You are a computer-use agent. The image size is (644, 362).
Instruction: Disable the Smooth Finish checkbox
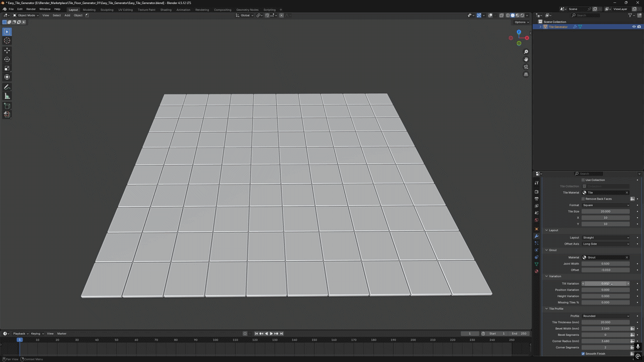click(x=583, y=354)
